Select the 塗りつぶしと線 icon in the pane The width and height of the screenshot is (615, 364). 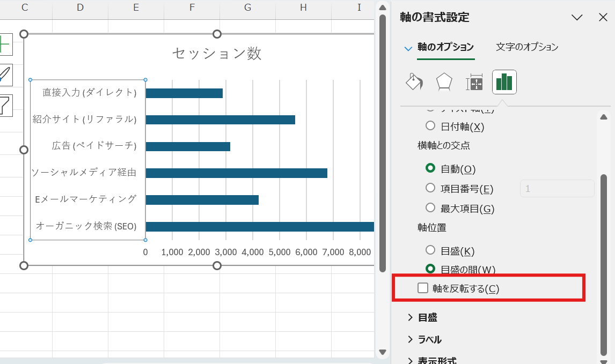tap(414, 81)
